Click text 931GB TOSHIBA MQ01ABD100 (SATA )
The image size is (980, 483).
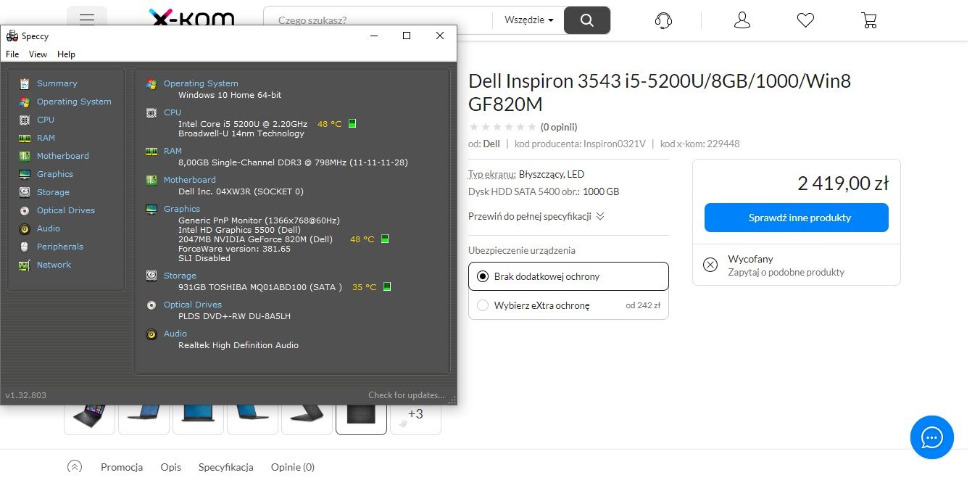point(260,287)
